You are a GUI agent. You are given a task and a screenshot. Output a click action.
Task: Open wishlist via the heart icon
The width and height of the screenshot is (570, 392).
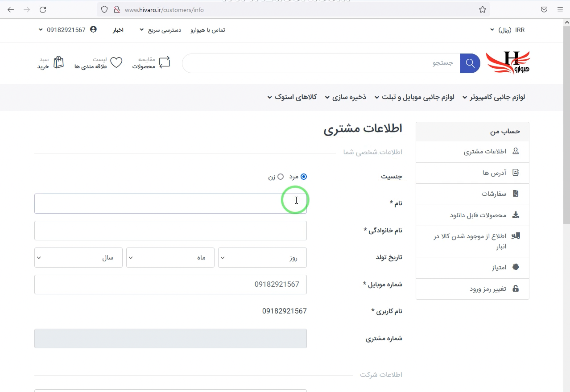(116, 62)
